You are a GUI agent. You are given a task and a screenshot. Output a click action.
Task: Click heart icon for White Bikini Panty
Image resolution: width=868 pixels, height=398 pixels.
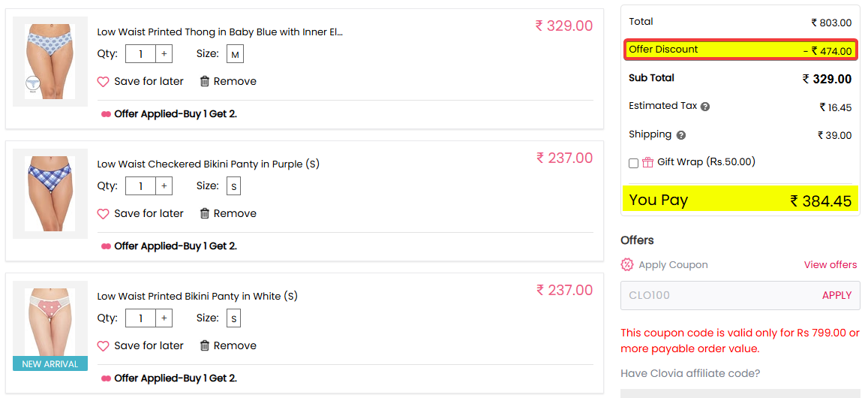click(x=104, y=346)
